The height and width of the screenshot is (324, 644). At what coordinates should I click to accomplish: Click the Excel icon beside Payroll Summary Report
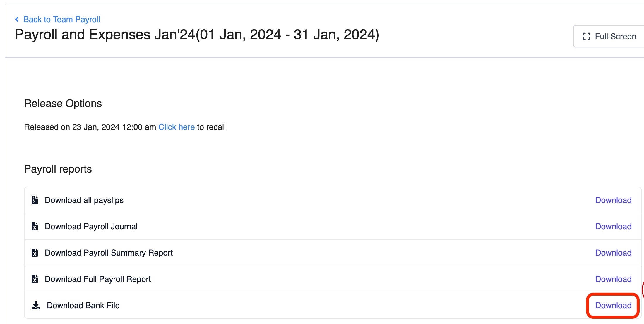(x=35, y=253)
